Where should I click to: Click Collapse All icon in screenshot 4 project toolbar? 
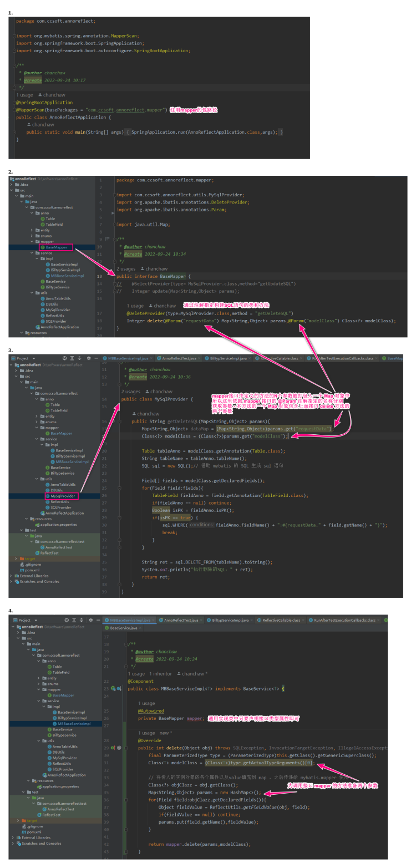click(x=82, y=620)
